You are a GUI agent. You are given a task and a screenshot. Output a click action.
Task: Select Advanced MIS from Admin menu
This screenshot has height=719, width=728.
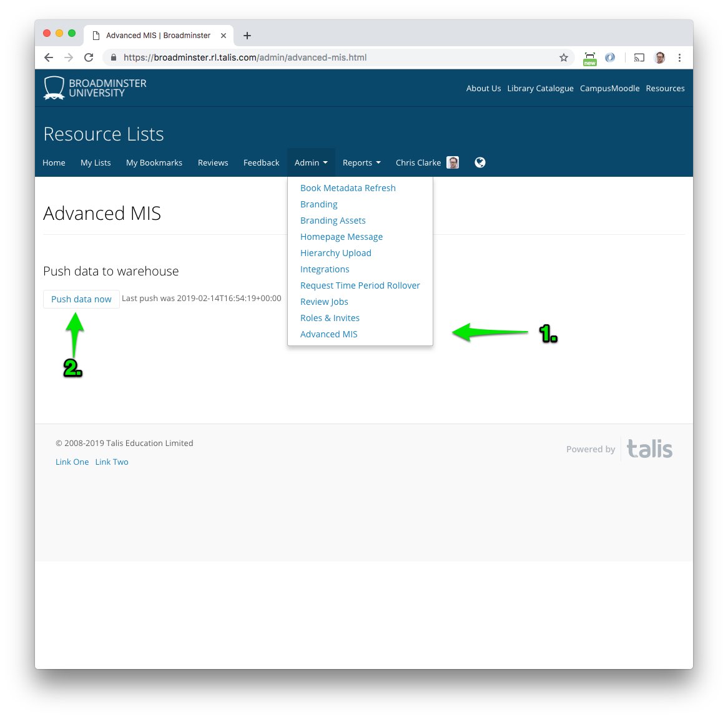(328, 334)
